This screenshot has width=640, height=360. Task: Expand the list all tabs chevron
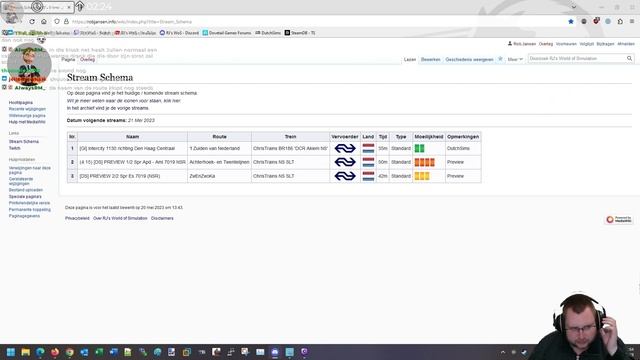(573, 7)
